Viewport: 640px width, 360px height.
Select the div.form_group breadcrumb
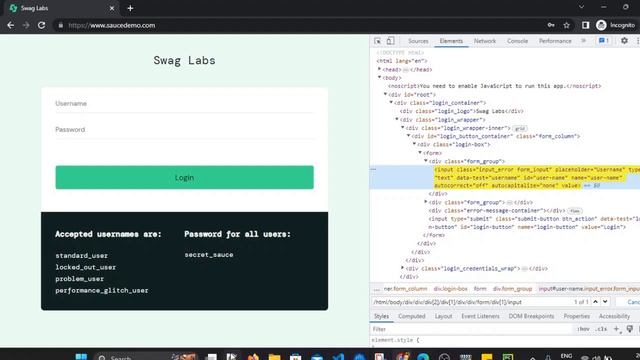[512, 289]
